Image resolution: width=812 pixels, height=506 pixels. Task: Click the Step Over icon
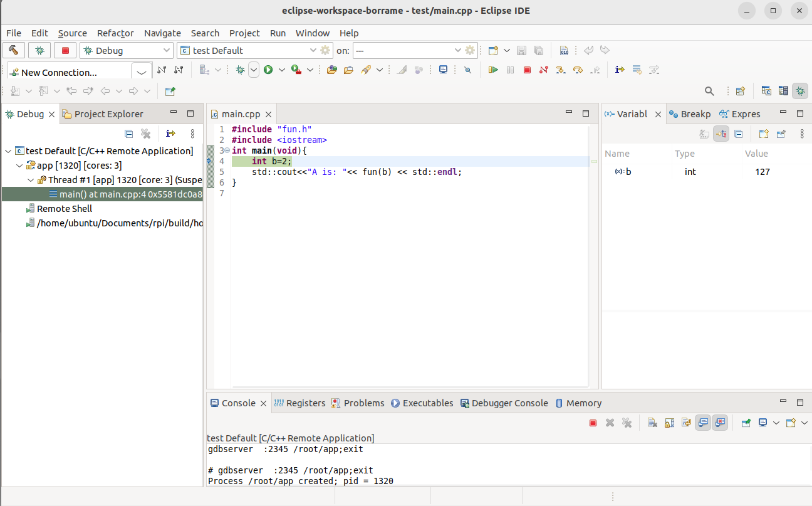(578, 70)
